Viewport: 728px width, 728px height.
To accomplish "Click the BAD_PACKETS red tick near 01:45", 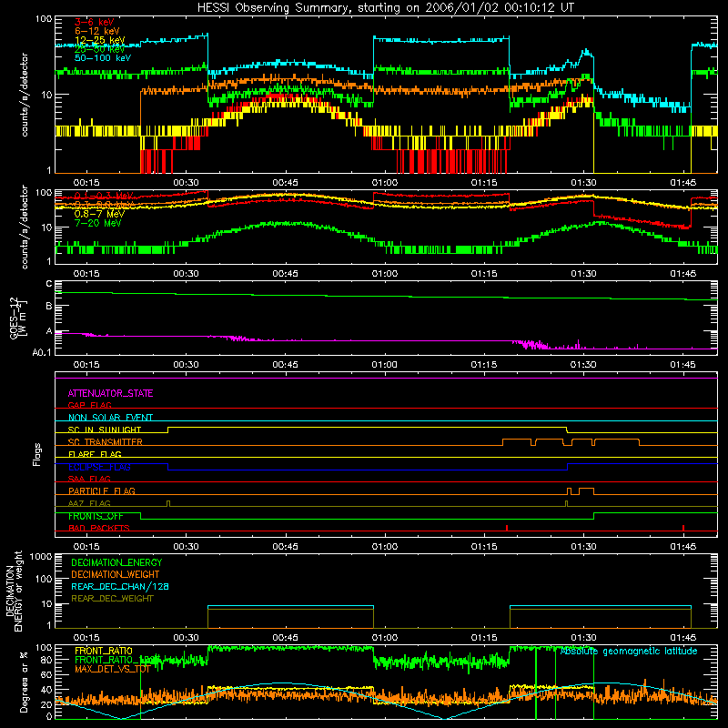I will click(x=683, y=528).
